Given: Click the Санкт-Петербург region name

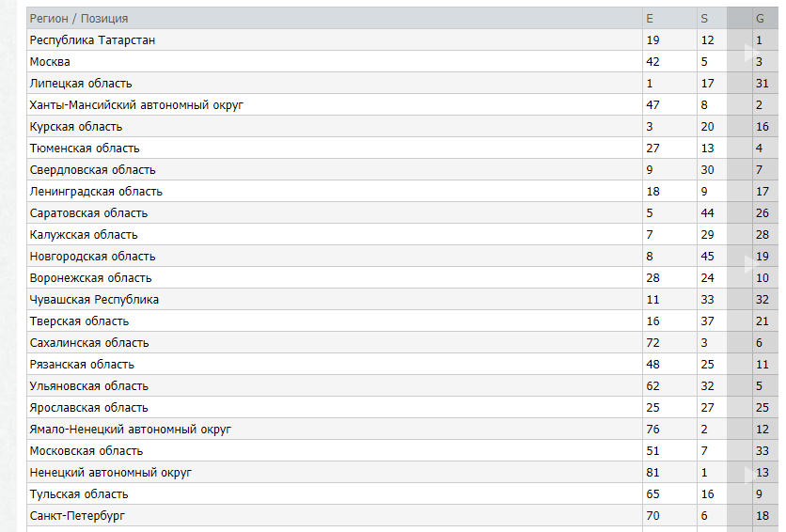Looking at the screenshot, I should [77, 516].
